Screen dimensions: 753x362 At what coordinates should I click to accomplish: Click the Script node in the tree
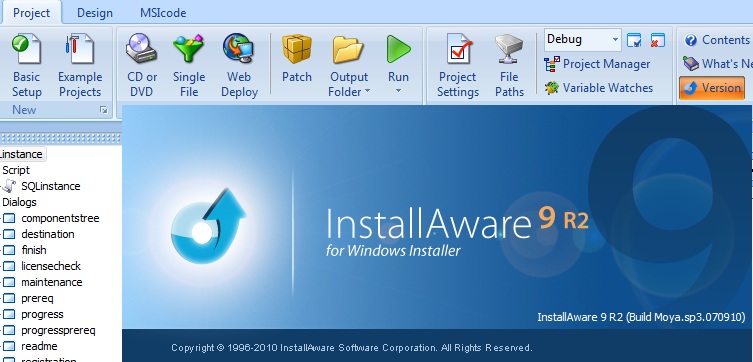click(16, 170)
